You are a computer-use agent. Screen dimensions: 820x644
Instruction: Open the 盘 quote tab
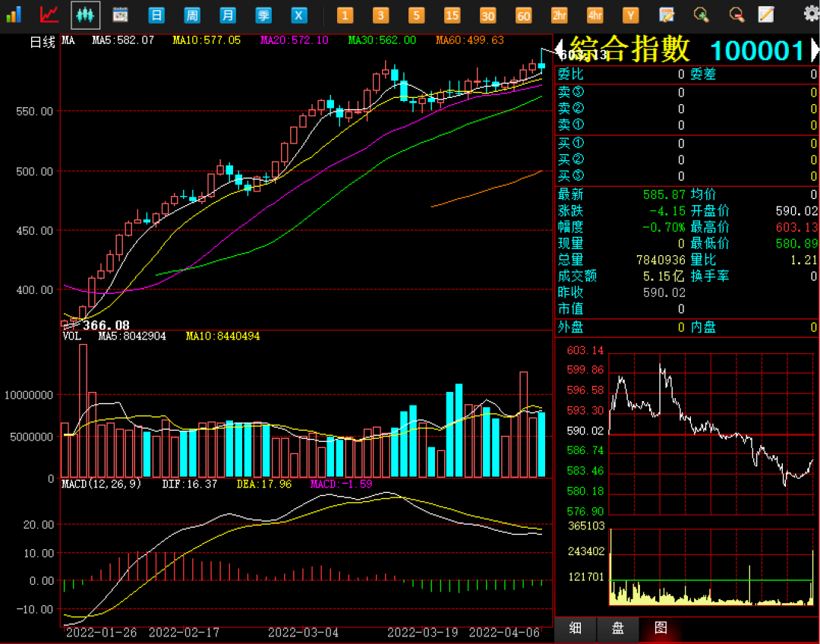click(617, 628)
